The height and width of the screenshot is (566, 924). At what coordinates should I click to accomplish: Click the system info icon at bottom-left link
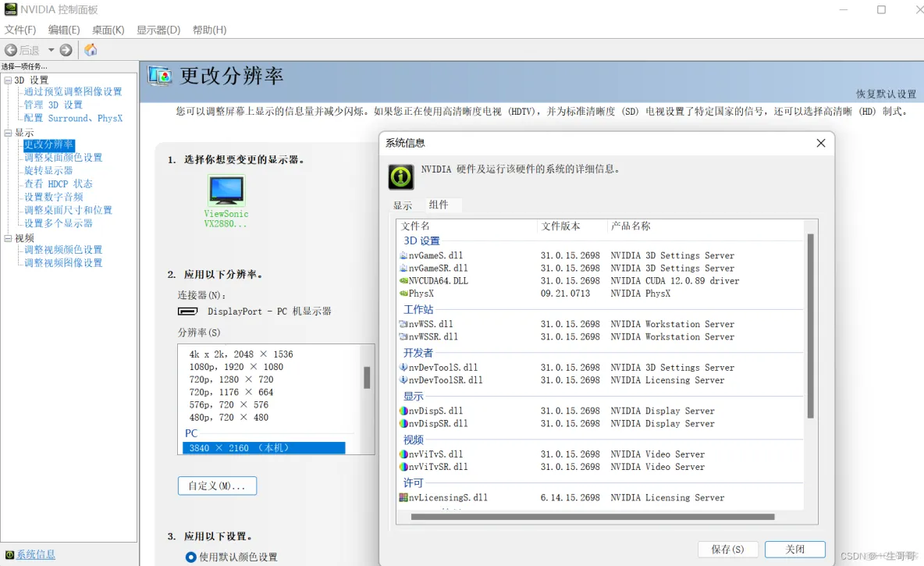(9, 555)
